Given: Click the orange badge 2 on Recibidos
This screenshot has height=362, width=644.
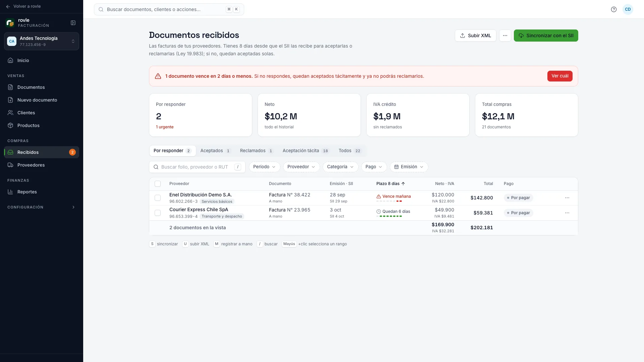Looking at the screenshot, I should [72, 152].
